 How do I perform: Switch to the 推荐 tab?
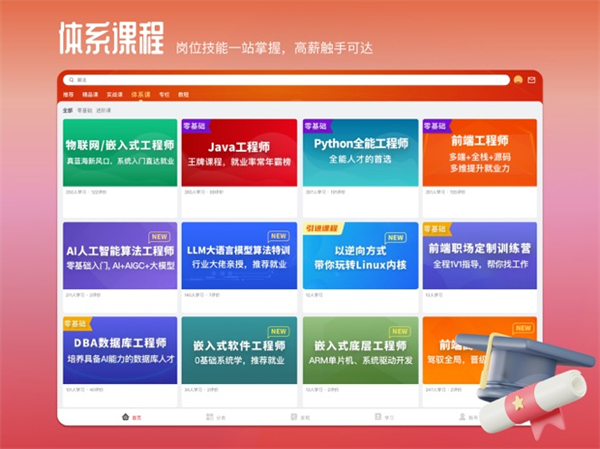click(68, 94)
